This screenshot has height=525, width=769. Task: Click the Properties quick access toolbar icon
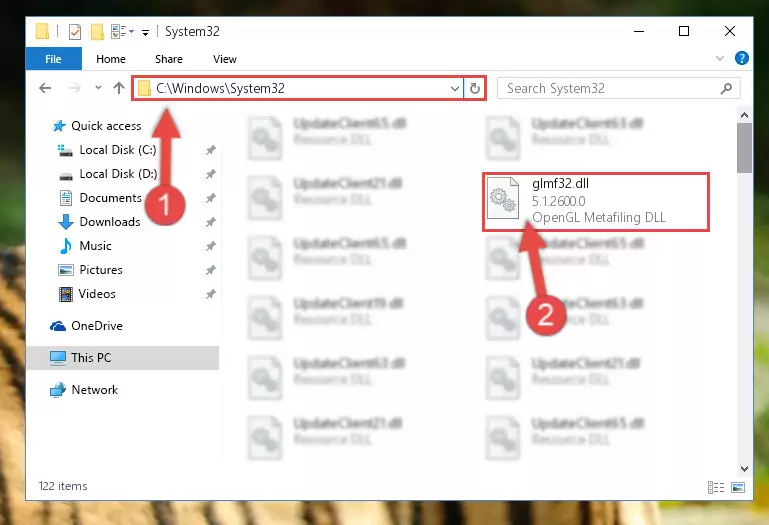(75, 32)
